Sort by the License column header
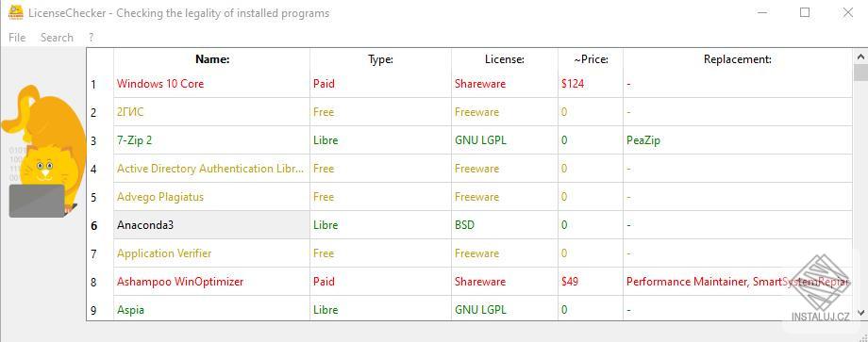Screen dimensions: 868x342 pyautogui.click(x=505, y=59)
